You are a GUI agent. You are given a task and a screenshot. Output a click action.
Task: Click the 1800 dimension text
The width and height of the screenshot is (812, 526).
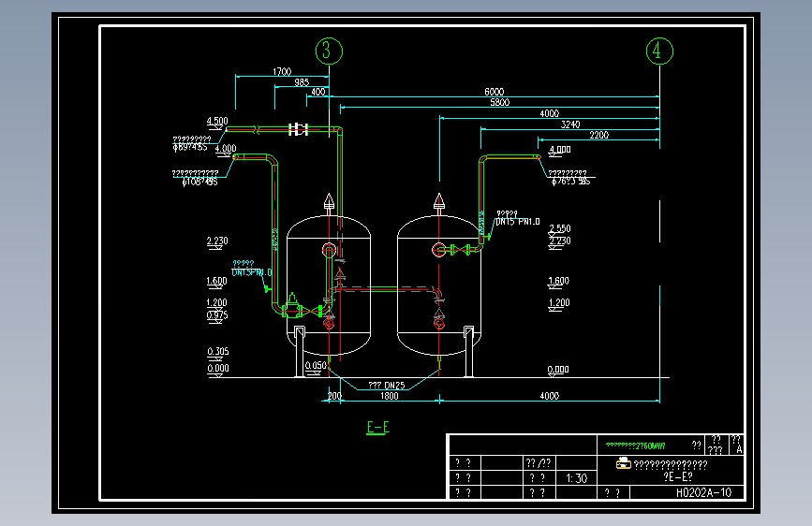390,396
